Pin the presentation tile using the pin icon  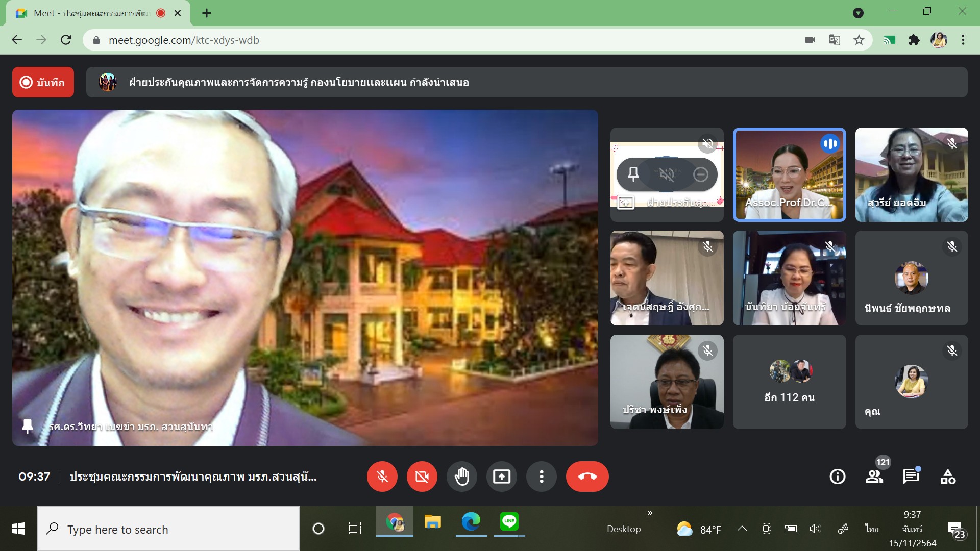tap(633, 174)
